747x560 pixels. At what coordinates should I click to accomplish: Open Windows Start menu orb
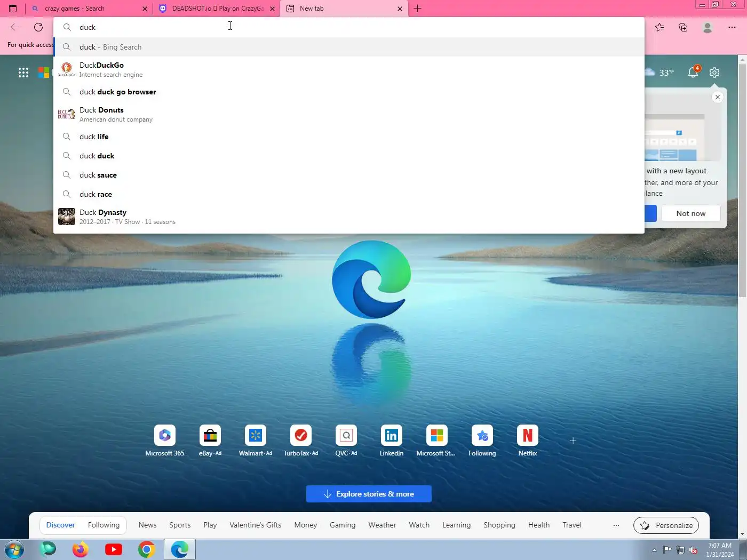[14, 549]
